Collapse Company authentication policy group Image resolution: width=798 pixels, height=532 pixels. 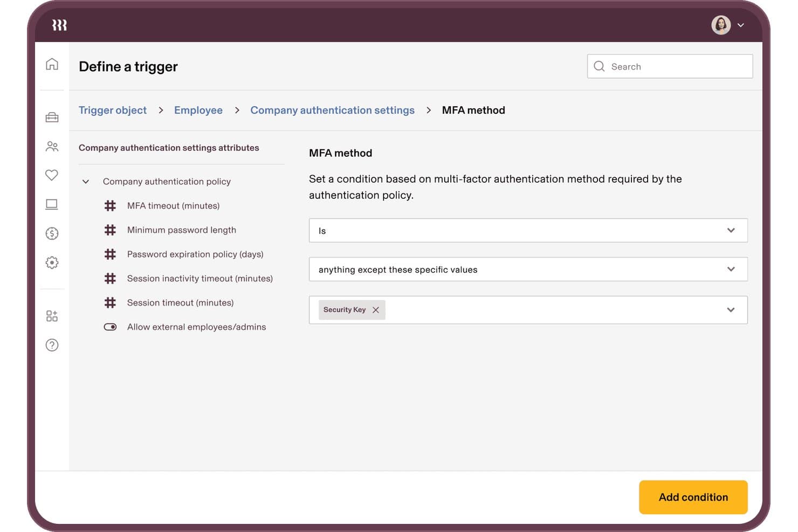click(x=86, y=182)
